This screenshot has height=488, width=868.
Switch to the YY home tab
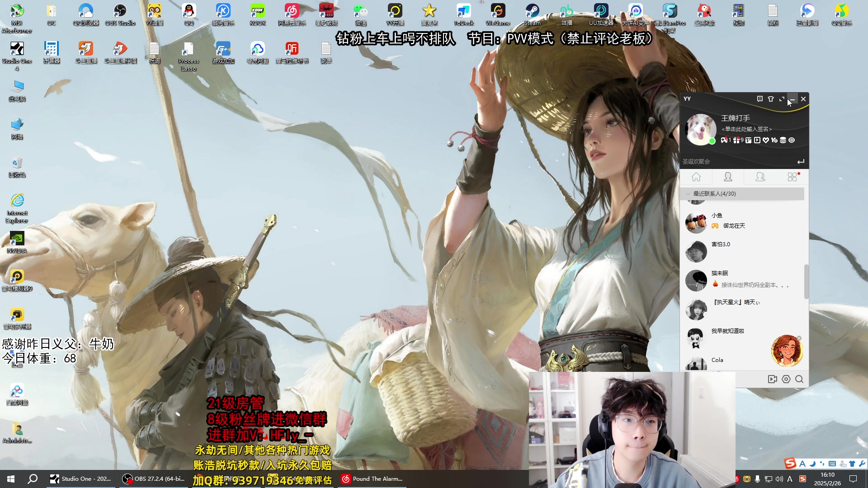696,177
